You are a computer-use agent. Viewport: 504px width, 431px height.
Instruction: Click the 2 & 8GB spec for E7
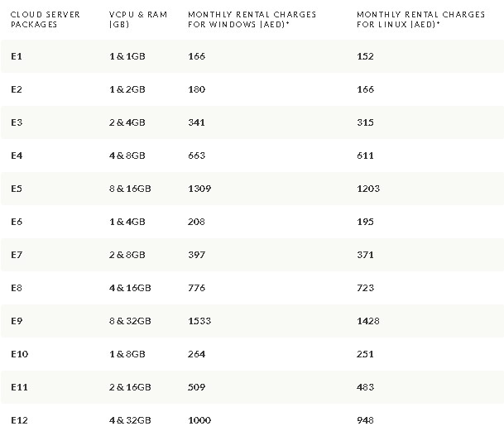[127, 255]
